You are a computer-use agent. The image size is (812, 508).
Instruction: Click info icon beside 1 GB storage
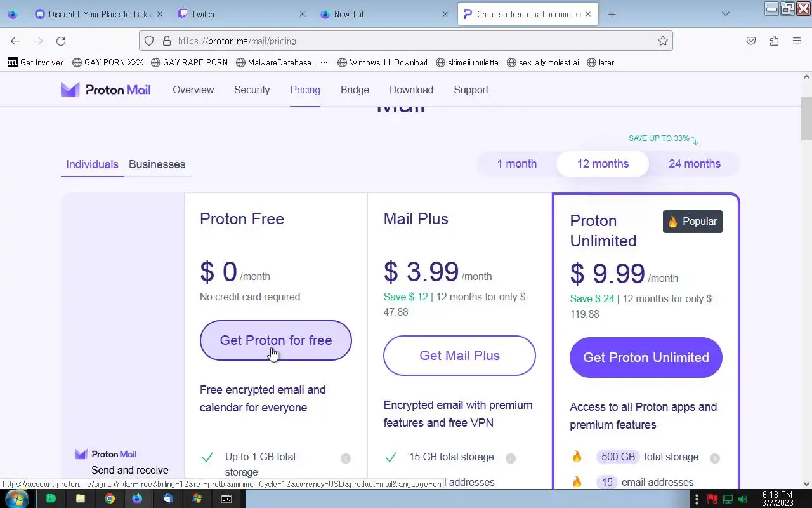pyautogui.click(x=346, y=458)
